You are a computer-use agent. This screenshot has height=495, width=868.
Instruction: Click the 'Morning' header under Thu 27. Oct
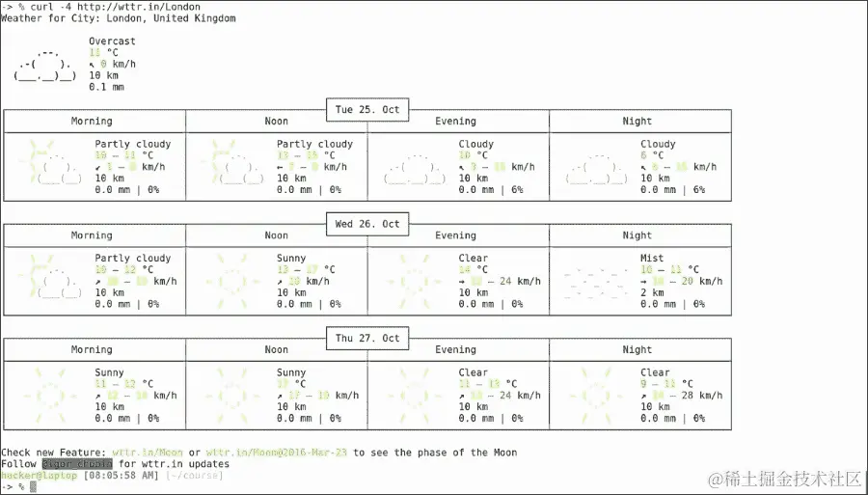pos(92,349)
